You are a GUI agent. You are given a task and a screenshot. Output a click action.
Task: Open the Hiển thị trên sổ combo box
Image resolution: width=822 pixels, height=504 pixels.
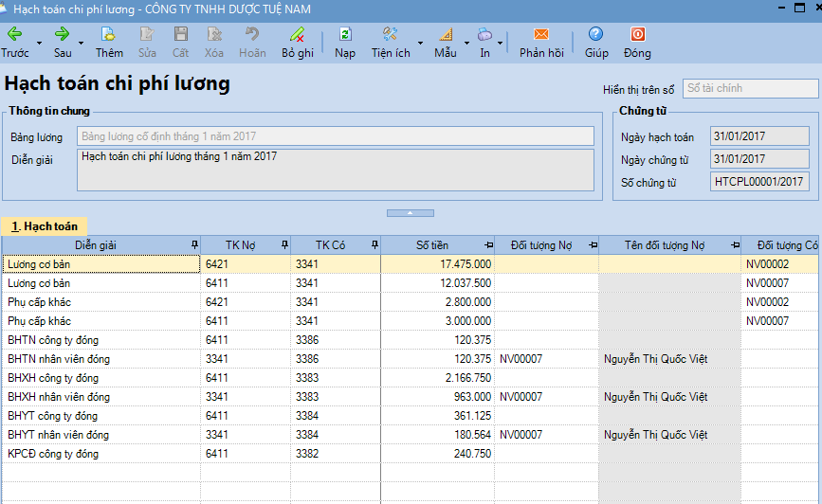coord(750,88)
